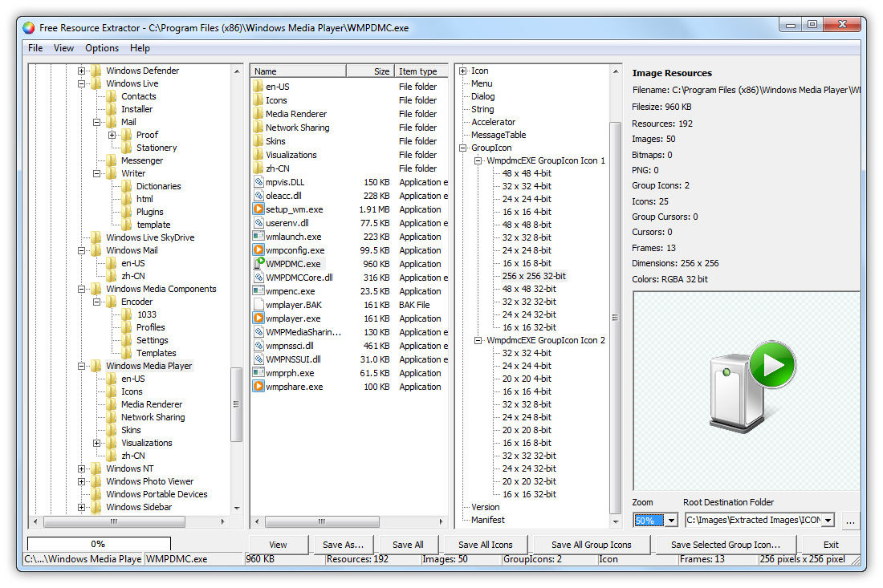Select the wmpconfig.exe file icon
The height and width of the screenshot is (588, 883).
[x=258, y=250]
